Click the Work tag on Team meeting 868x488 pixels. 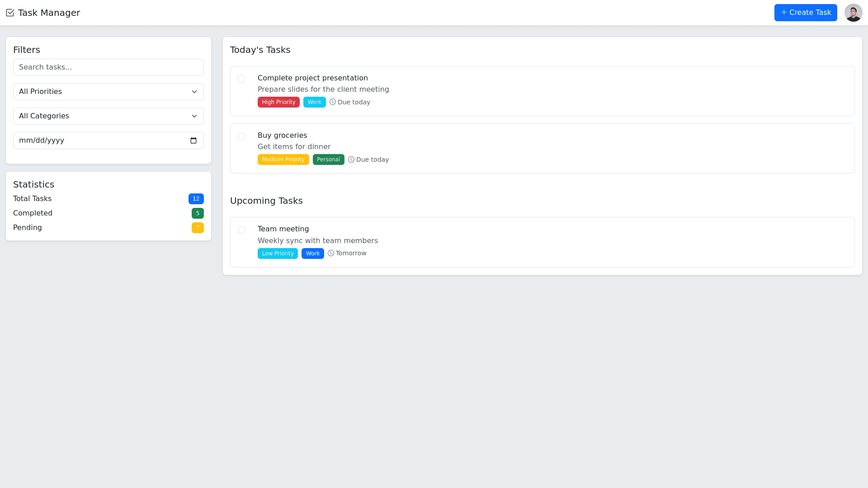click(x=312, y=253)
